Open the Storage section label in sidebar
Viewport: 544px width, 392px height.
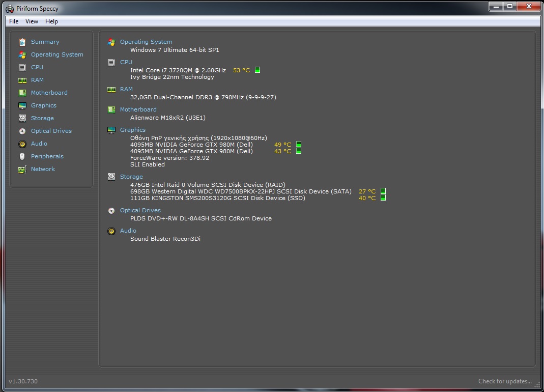(x=42, y=118)
